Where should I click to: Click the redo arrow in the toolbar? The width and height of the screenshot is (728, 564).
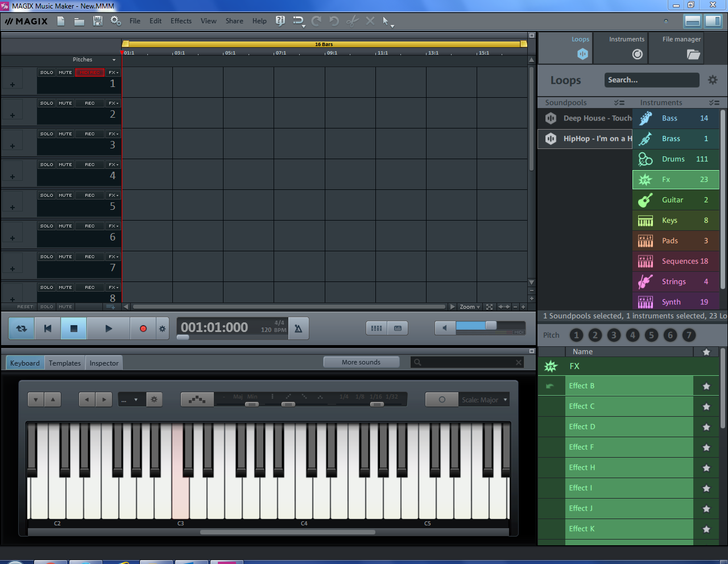316,21
